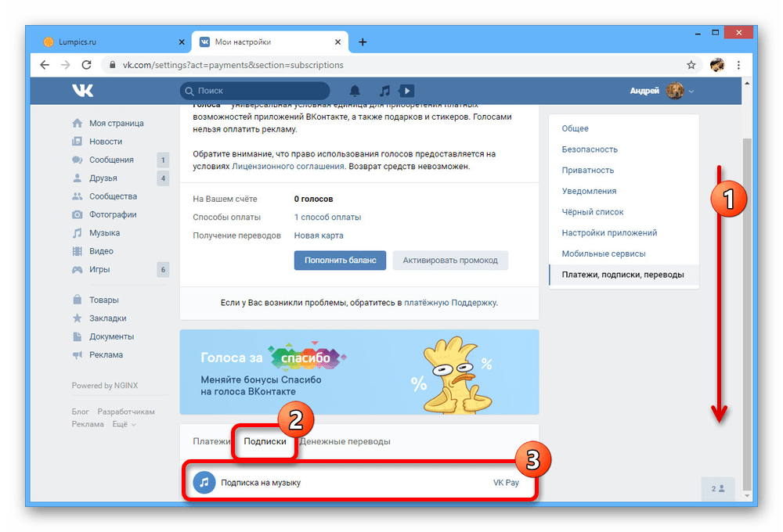
Task: Expand the Ещё footer dropdown
Action: 124,424
